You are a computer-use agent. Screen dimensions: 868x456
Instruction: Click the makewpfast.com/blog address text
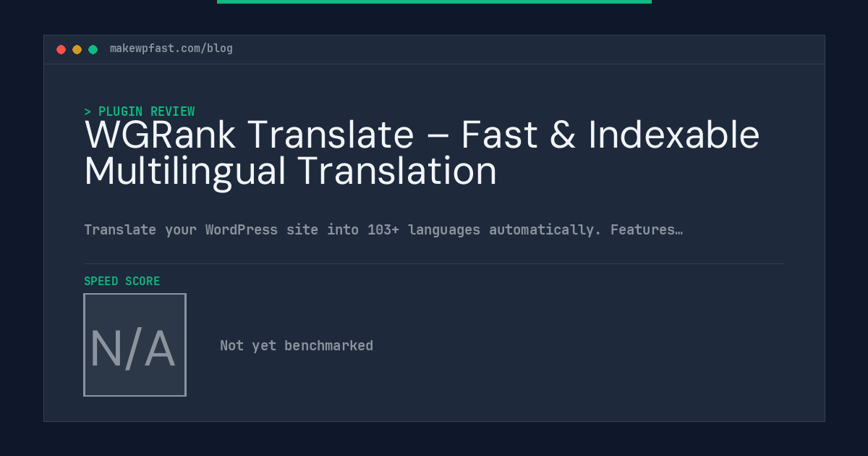tap(171, 48)
